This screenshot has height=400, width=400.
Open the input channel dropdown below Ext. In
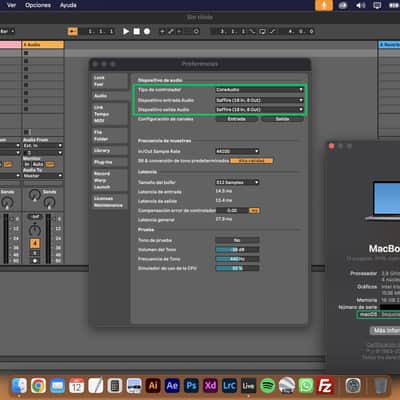coord(42,153)
